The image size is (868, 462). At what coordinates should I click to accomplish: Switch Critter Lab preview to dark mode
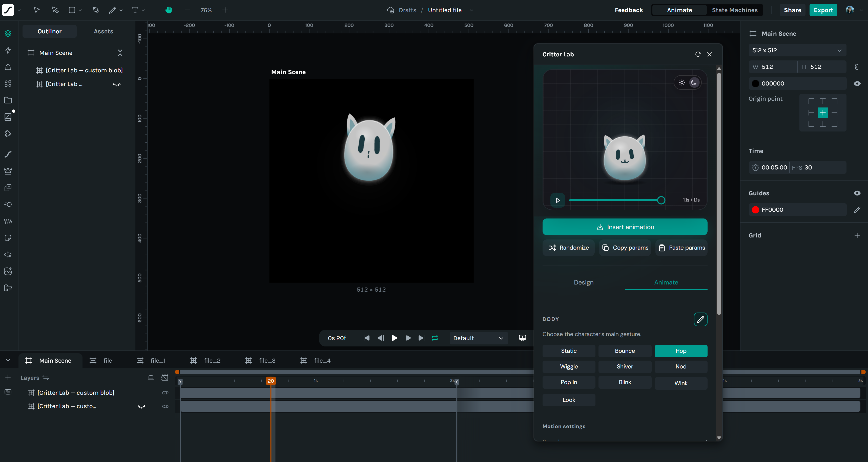(694, 82)
